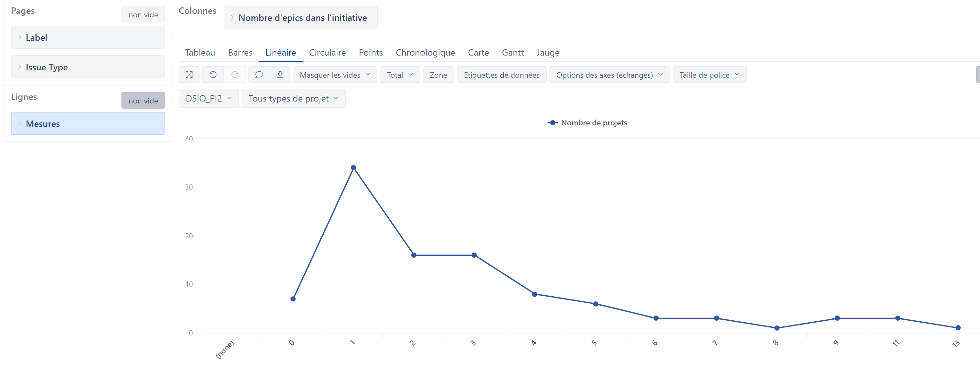Click the Issue Type dimension name

click(47, 67)
